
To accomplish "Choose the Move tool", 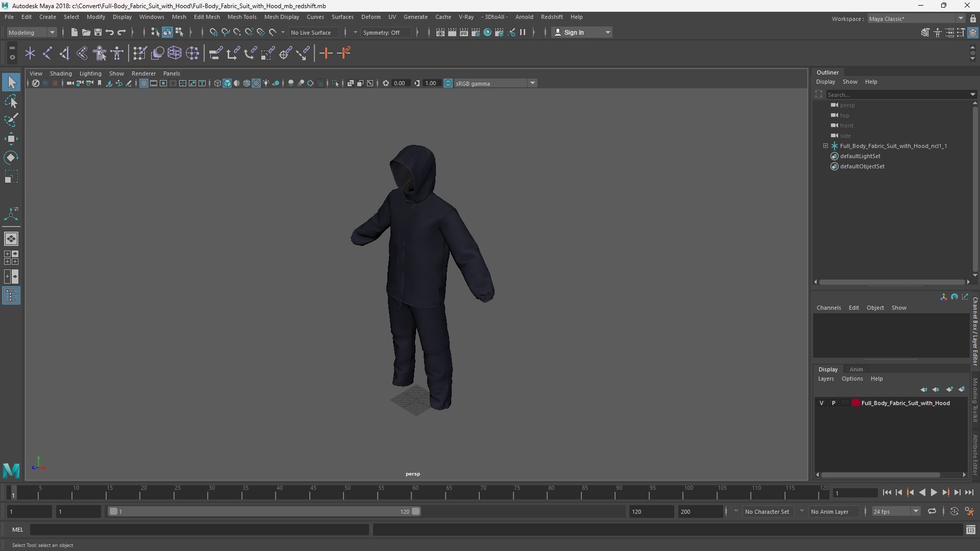I will click(11, 139).
